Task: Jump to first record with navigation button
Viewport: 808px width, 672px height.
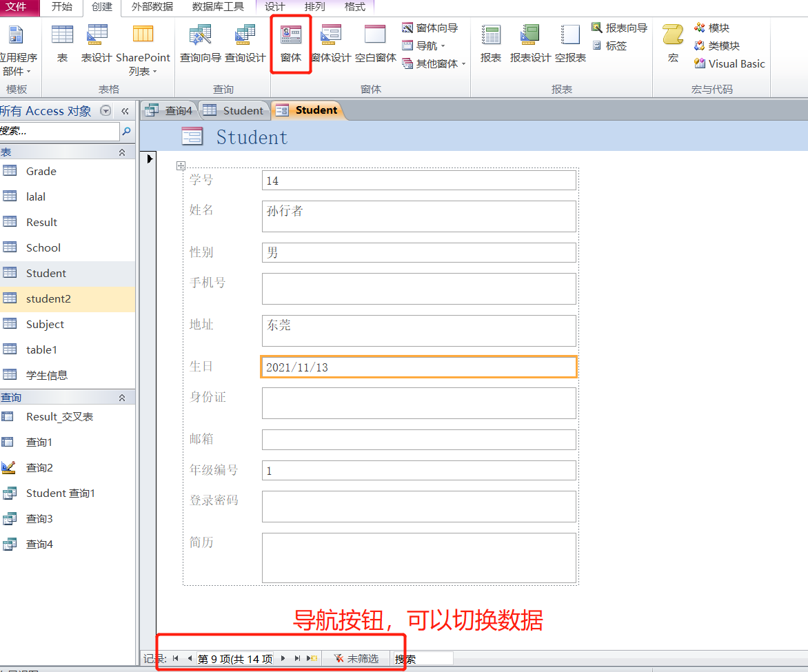Action: pyautogui.click(x=176, y=659)
